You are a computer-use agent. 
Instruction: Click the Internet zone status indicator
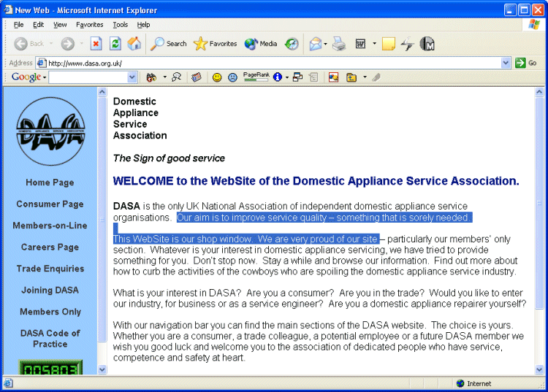tap(473, 384)
